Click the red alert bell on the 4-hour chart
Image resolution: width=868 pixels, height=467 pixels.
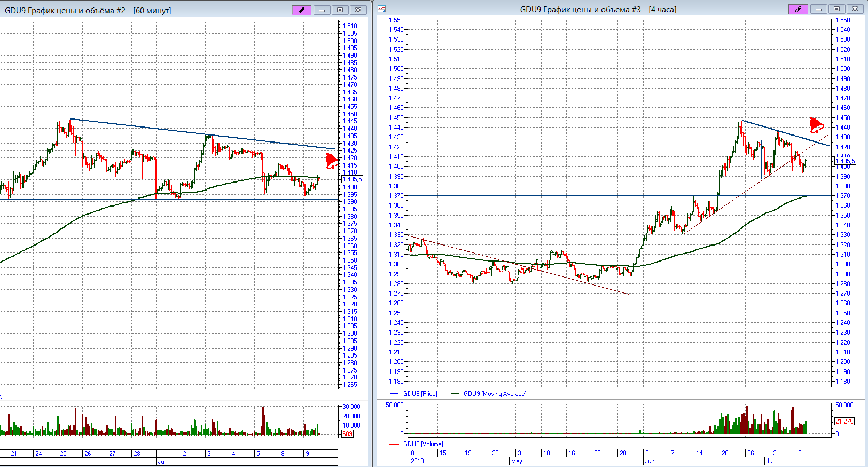pos(816,125)
